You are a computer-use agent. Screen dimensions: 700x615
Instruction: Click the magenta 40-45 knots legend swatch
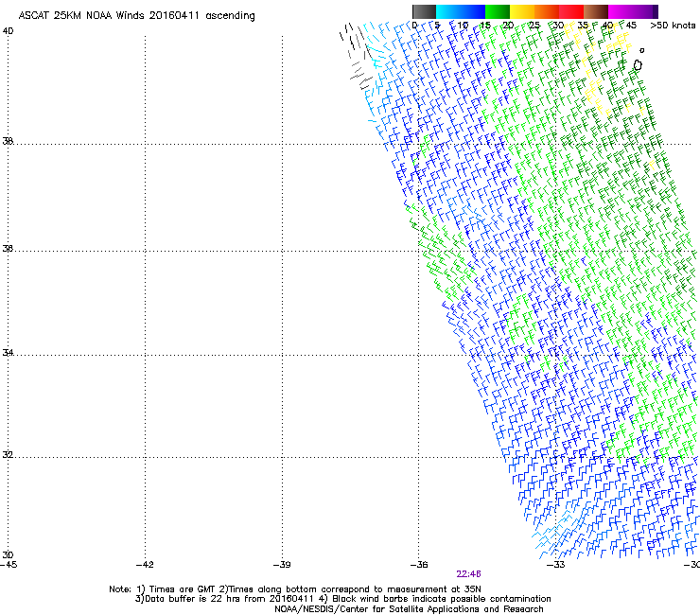621,11
